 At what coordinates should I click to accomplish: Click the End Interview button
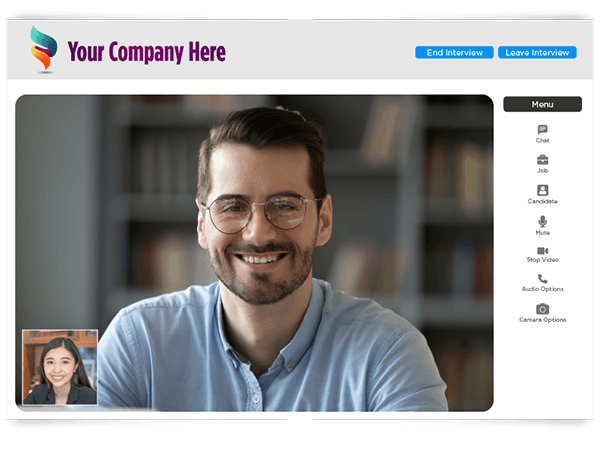point(454,52)
